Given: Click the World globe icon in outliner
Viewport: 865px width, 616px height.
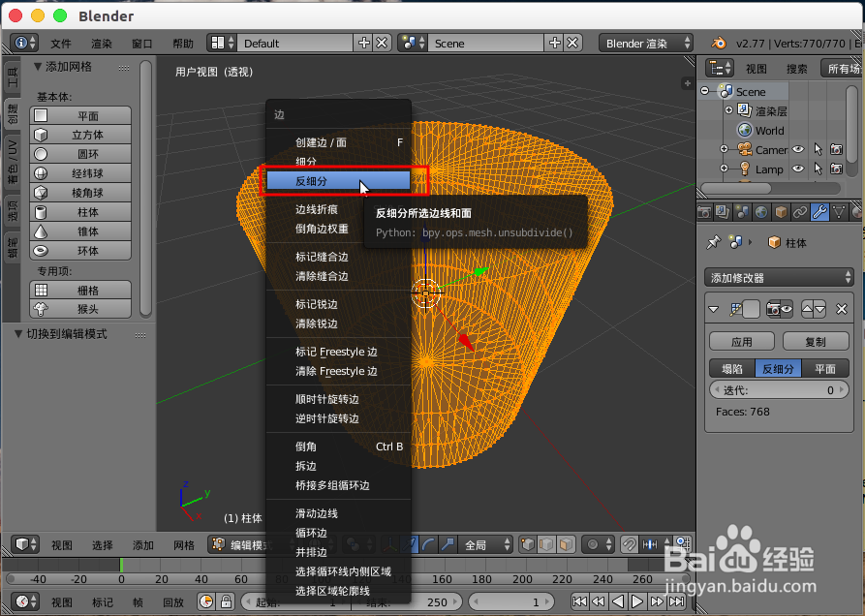Looking at the screenshot, I should pos(745,130).
